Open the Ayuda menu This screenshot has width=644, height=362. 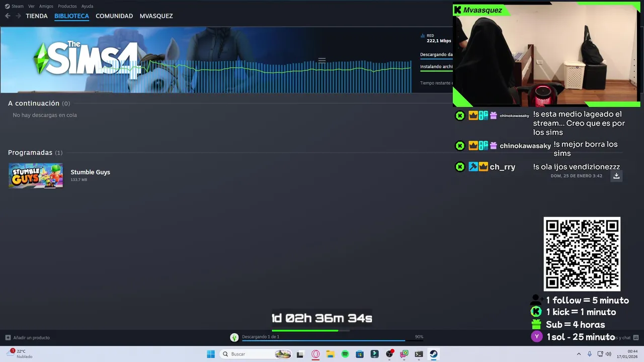click(87, 6)
